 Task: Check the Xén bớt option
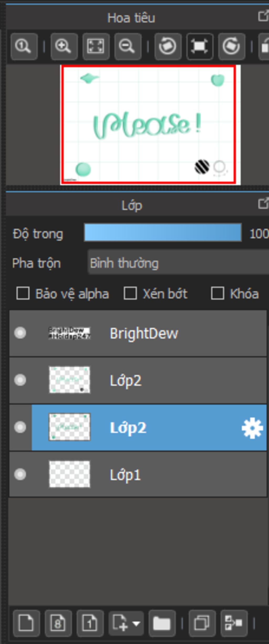[130, 293]
